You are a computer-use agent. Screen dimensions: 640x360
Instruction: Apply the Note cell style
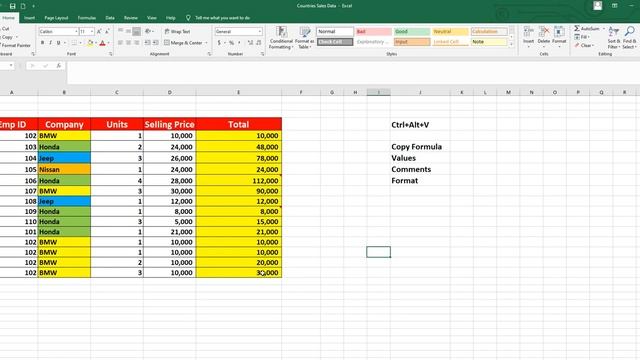click(x=489, y=42)
